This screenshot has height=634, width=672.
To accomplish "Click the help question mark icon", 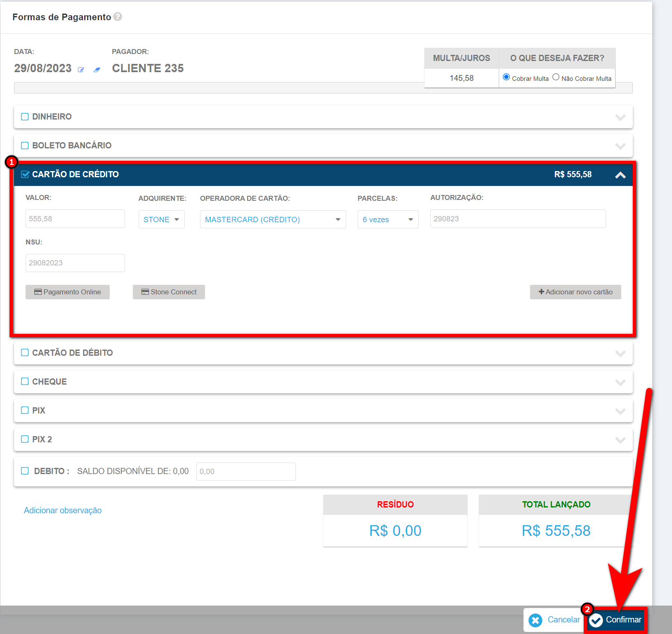I will (118, 16).
